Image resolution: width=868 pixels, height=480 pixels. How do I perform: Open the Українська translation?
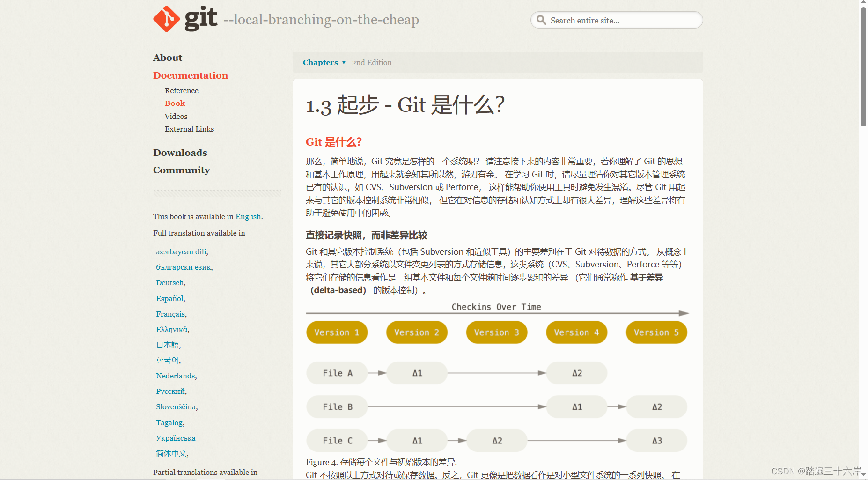tap(176, 438)
